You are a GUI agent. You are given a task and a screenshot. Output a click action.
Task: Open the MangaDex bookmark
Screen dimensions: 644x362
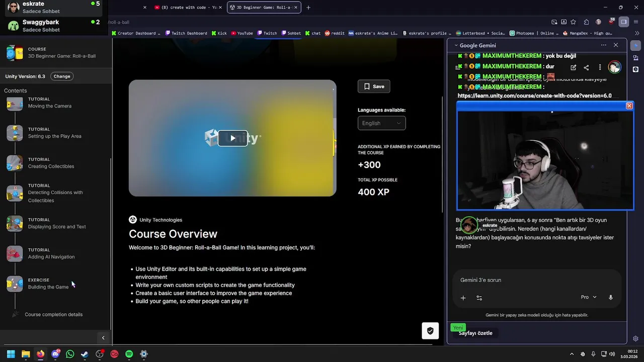tap(587, 33)
